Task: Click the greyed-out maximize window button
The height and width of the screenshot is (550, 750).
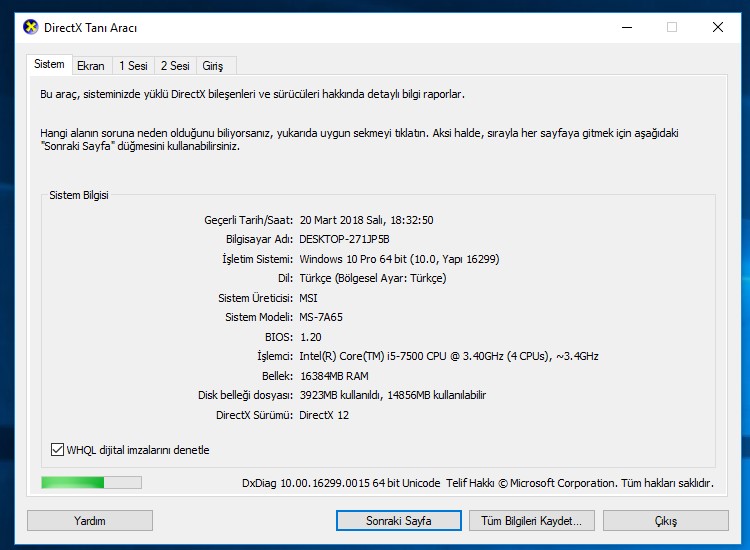Action: [x=672, y=28]
